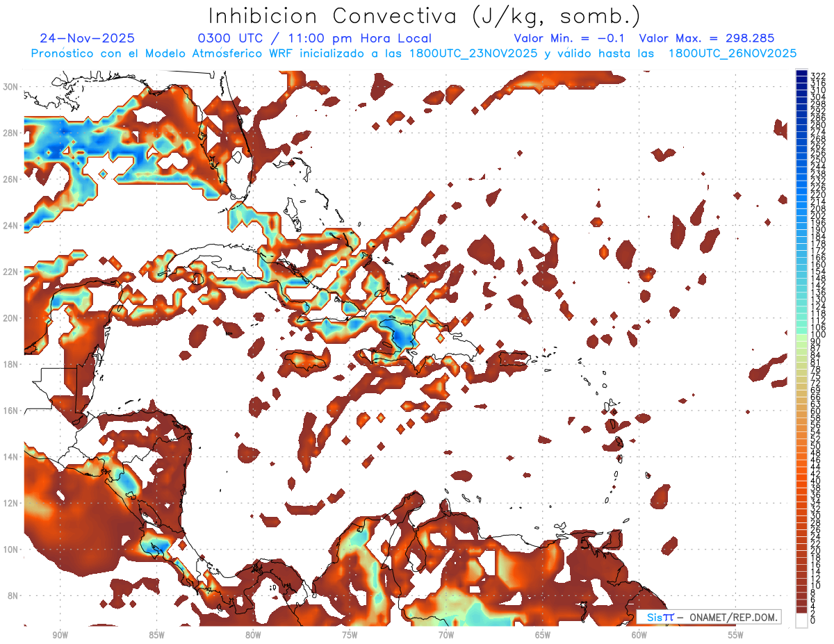This screenshot has width=834, height=644.
Task: Click the darkest navy swatch atop the color scale
Action: click(x=801, y=73)
